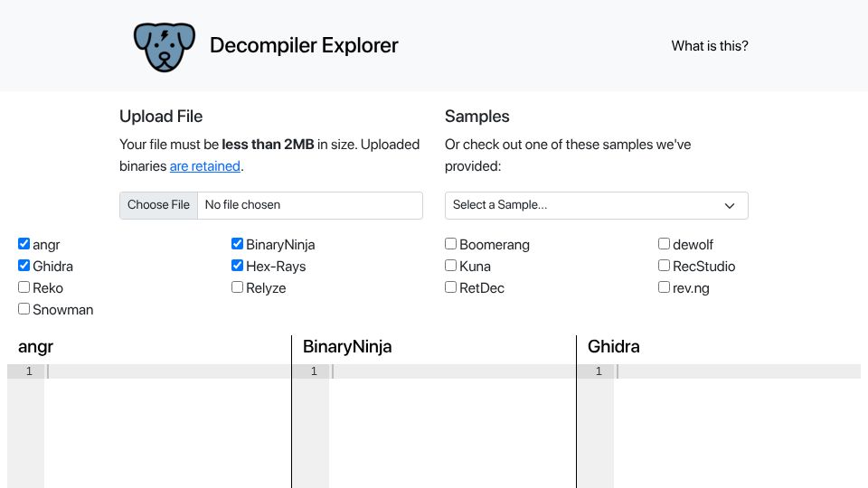Click the 'Samples' heading
This screenshot has width=868, height=488.
pyautogui.click(x=477, y=117)
